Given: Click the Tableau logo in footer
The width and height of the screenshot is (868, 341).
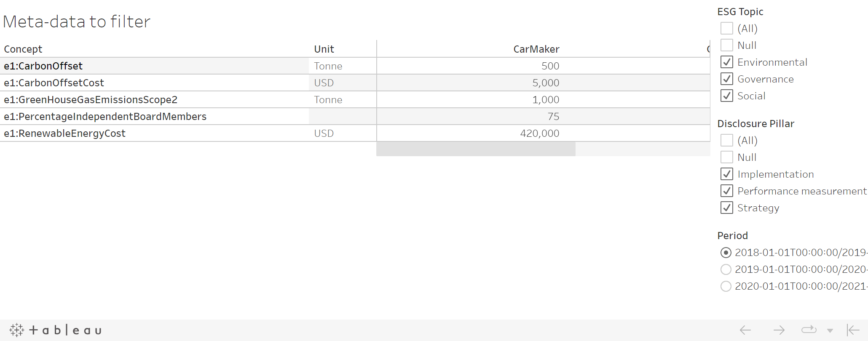Looking at the screenshot, I should click(55, 330).
